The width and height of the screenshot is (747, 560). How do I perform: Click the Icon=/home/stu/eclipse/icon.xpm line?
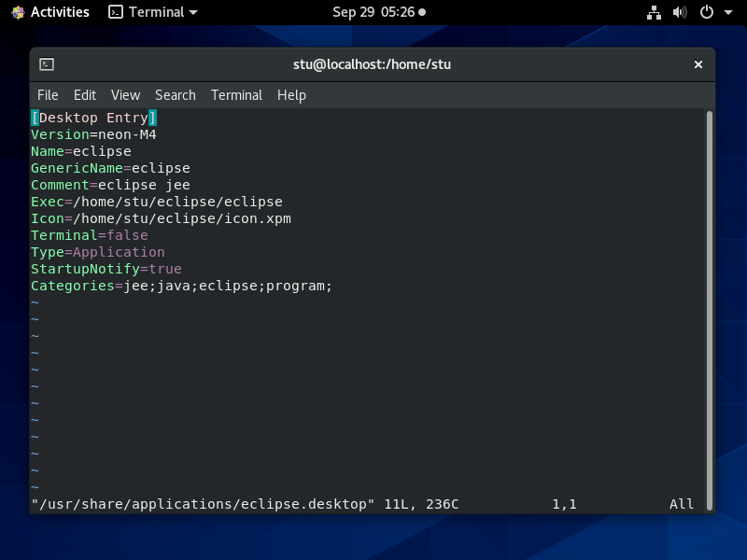(x=161, y=218)
